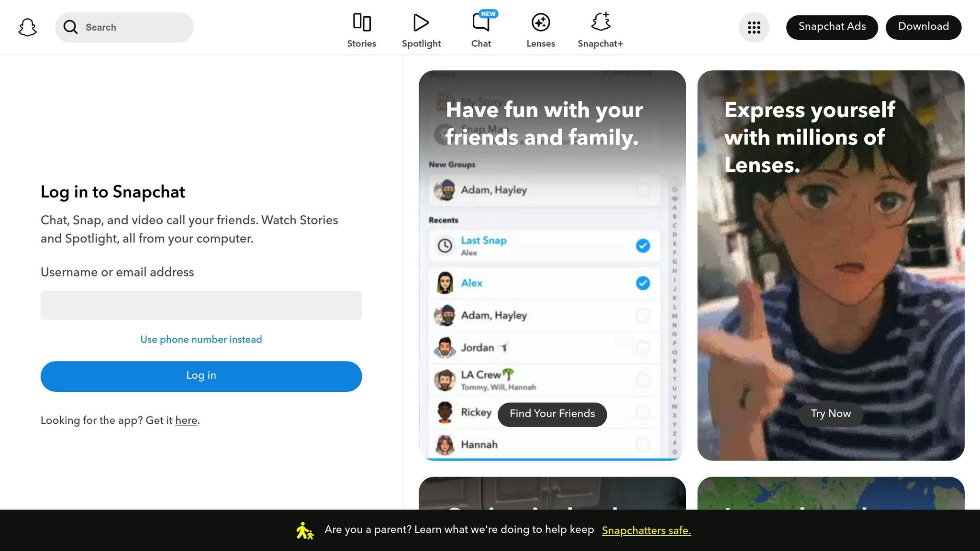Click the search magnifier icon
Viewport: 980px width, 551px height.
[70, 27]
